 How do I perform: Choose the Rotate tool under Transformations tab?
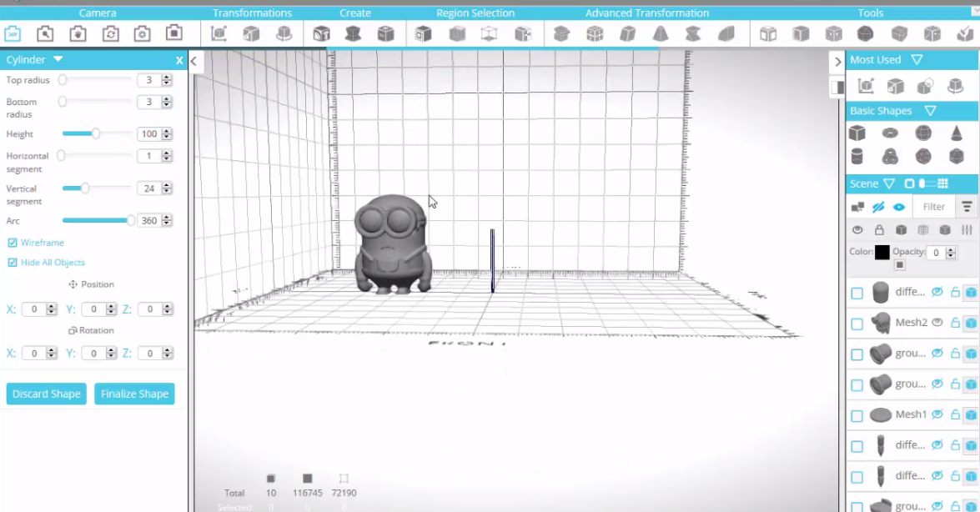[284, 33]
